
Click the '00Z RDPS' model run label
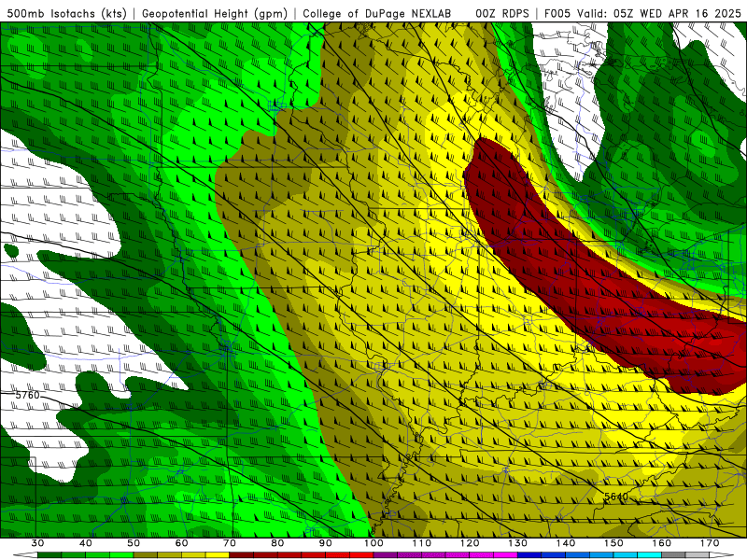(502, 13)
